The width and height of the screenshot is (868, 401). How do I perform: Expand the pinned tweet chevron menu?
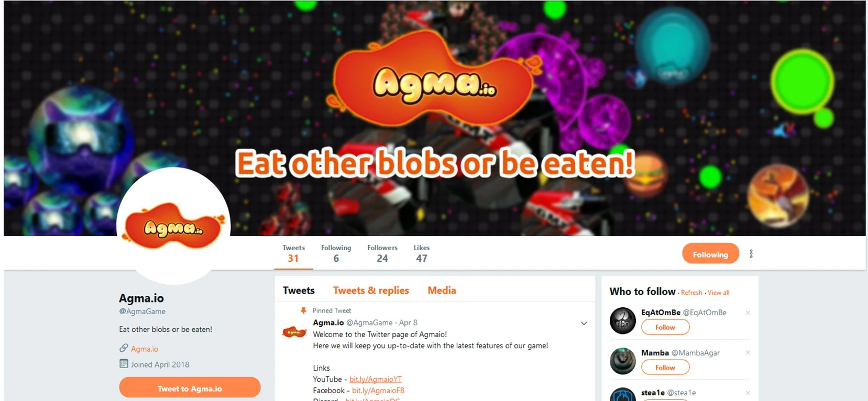tap(584, 324)
